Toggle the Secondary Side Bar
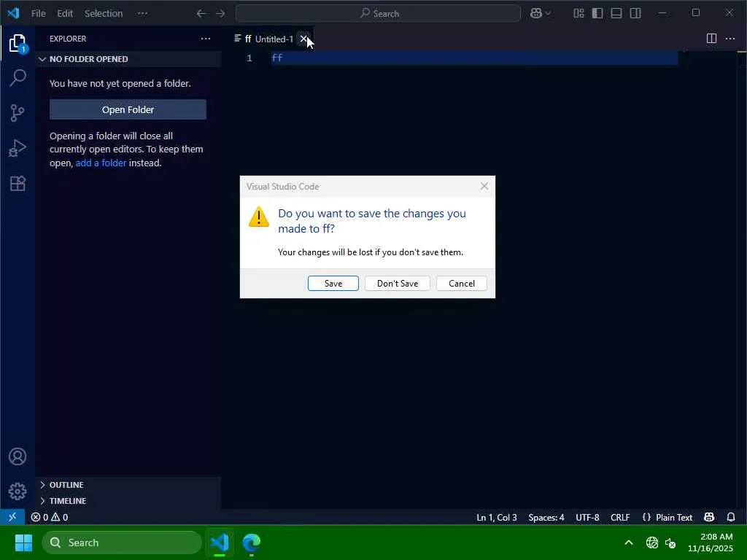The width and height of the screenshot is (747, 560). pyautogui.click(x=635, y=13)
